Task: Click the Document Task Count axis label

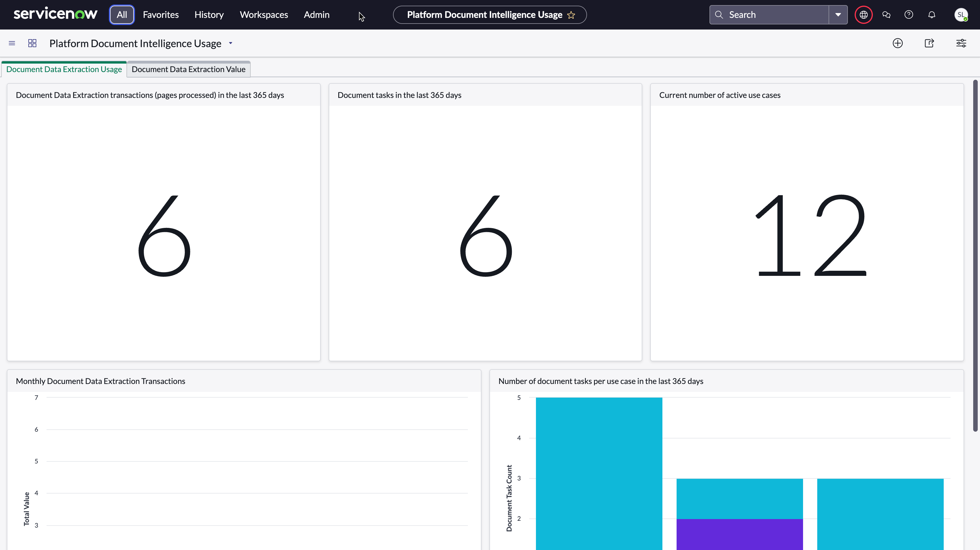Action: click(509, 498)
